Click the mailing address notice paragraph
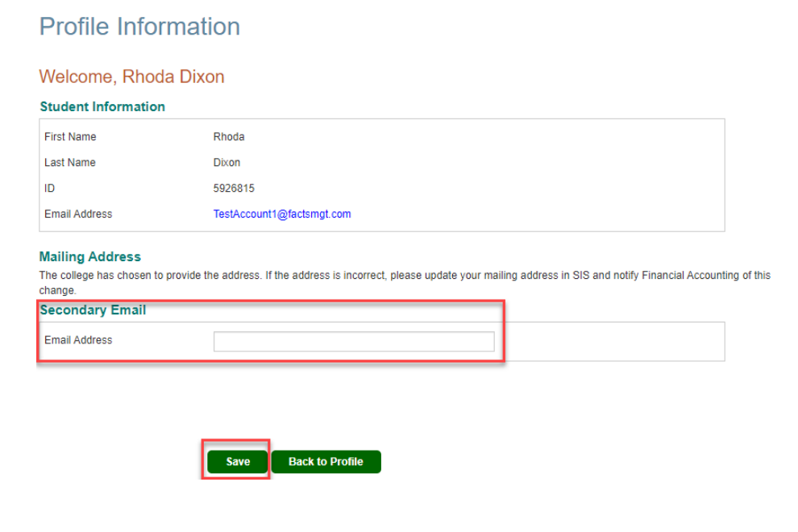Screen dimensions: 798x532 [x=322, y=276]
